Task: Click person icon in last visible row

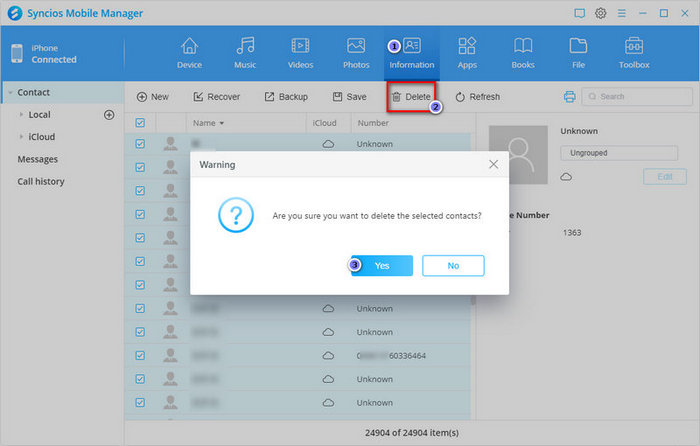Action: pos(170,402)
